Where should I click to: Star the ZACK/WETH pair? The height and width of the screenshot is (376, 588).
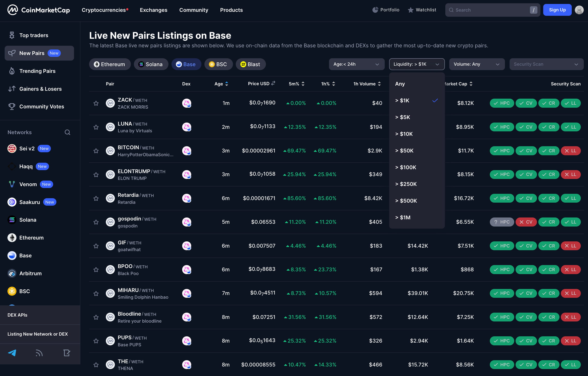point(96,103)
